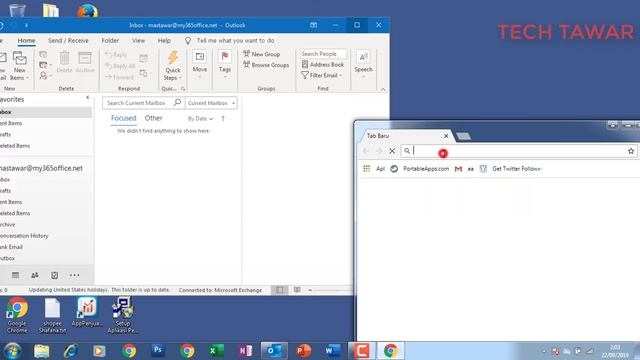
Task: Click Search People field
Action: pyautogui.click(x=323, y=53)
